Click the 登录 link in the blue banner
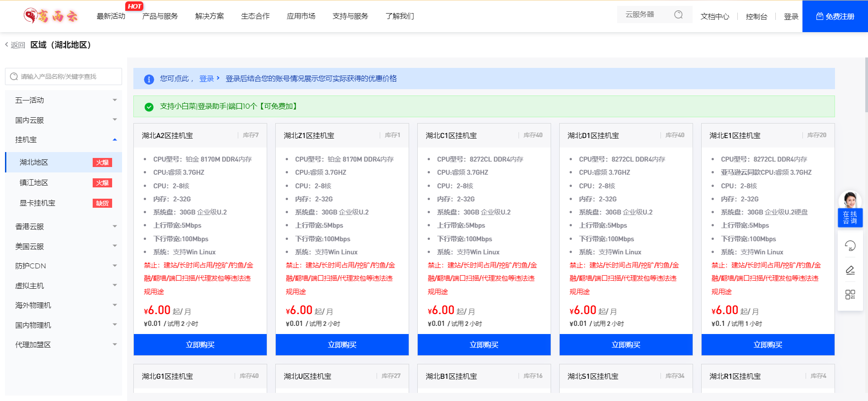 207,79
